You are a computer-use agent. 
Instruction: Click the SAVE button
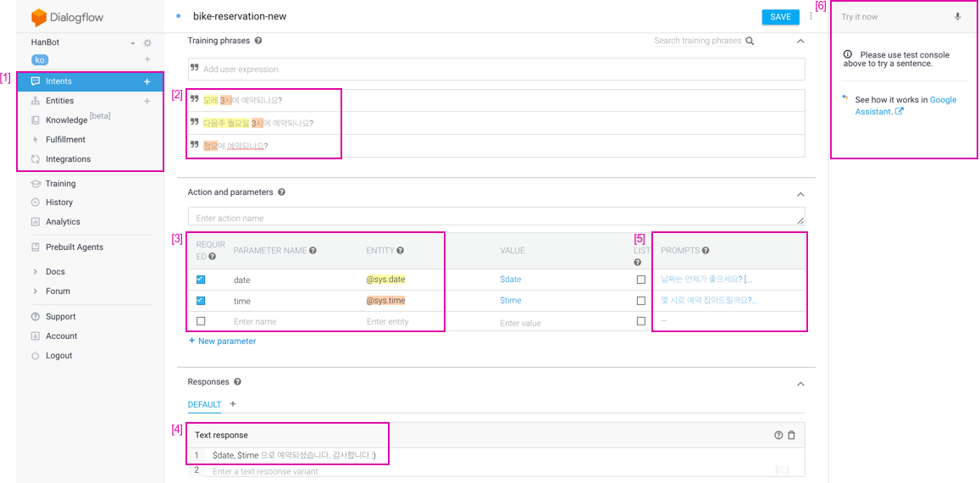click(781, 17)
